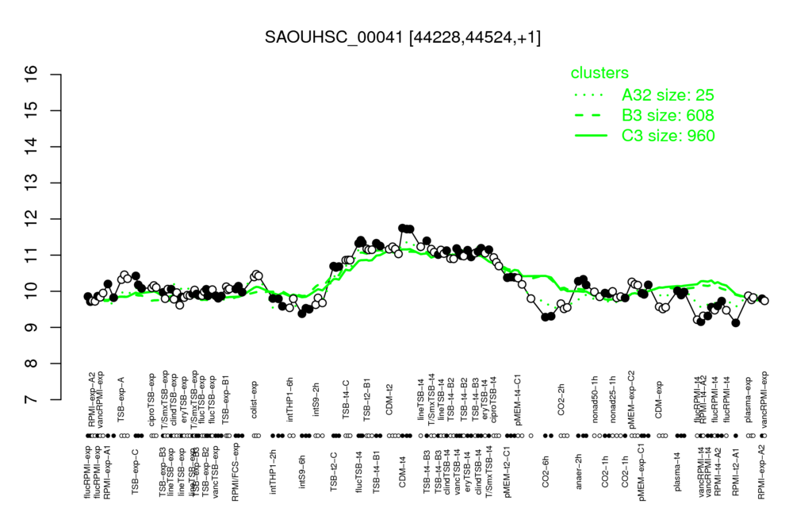Click y-axis tick label 8
Image resolution: width=812 pixels, height=508 pixels.
pos(32,364)
